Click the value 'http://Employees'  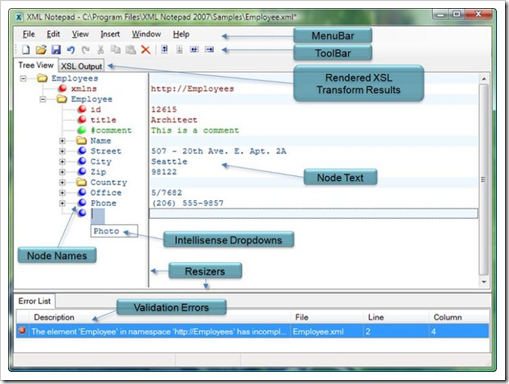192,89
